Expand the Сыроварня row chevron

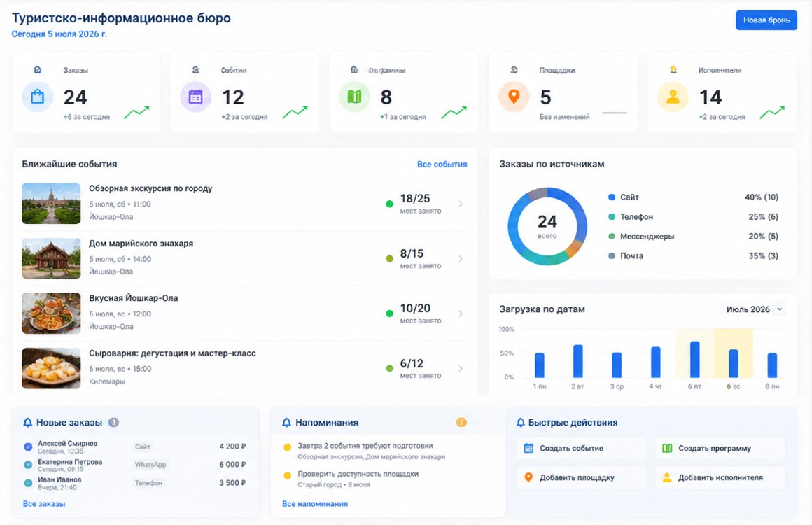tap(461, 369)
